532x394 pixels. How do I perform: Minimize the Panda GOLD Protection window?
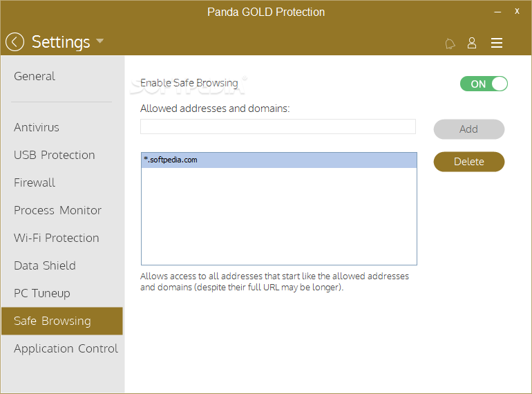click(497, 12)
